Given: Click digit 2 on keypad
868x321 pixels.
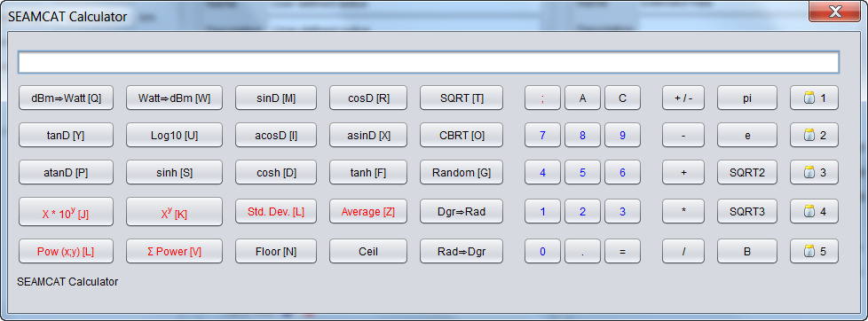Looking at the screenshot, I should (x=582, y=211).
